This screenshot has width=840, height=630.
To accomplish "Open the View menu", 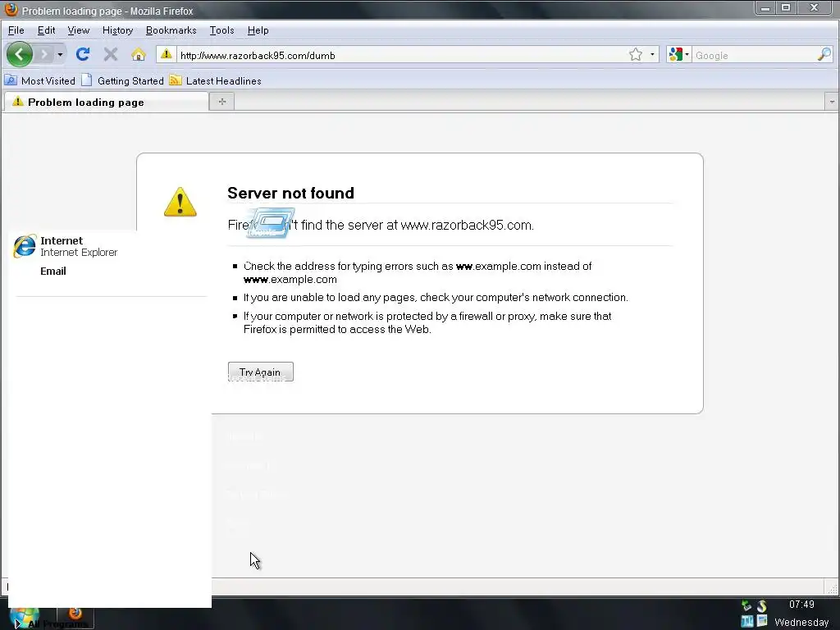I will (x=78, y=30).
